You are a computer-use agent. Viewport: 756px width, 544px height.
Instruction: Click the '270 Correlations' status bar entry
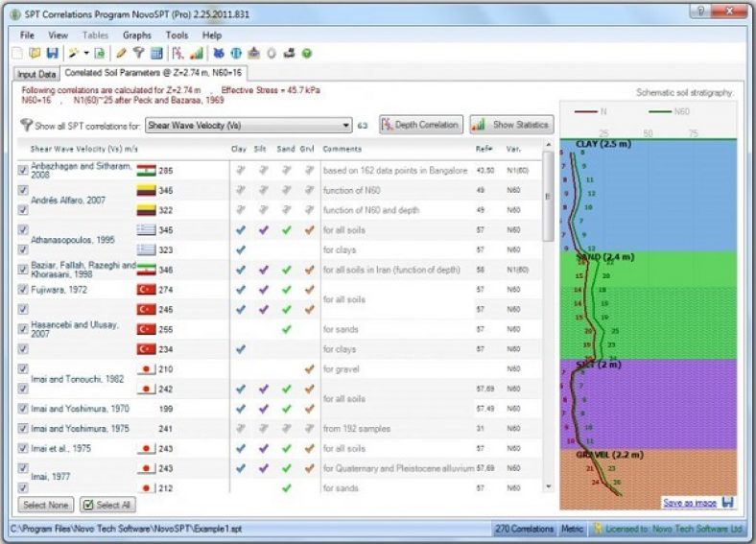click(524, 529)
